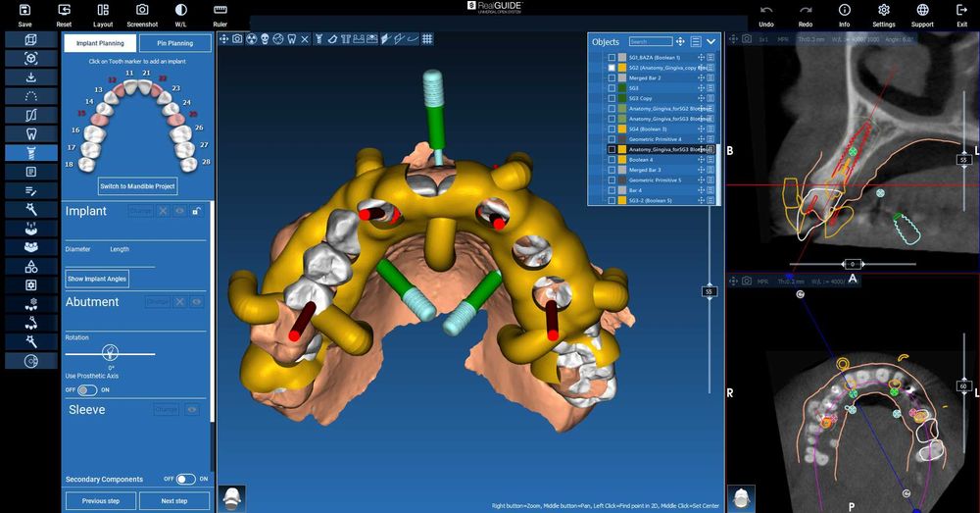Click camera snapshot icon in 3D toolbar
The height and width of the screenshot is (513, 980).
(237, 39)
